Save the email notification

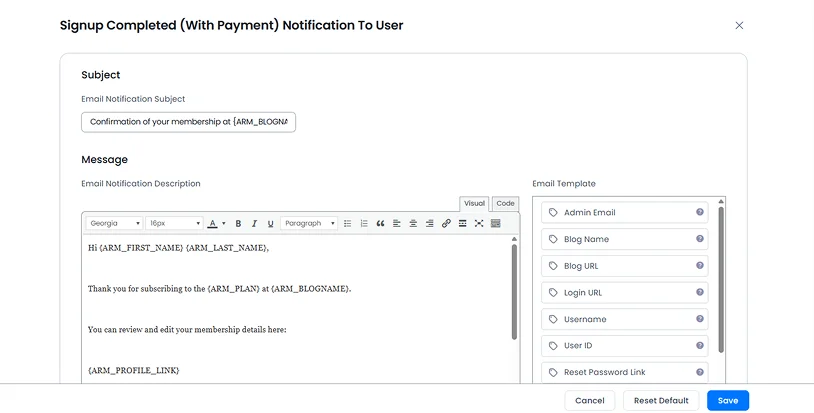728,401
